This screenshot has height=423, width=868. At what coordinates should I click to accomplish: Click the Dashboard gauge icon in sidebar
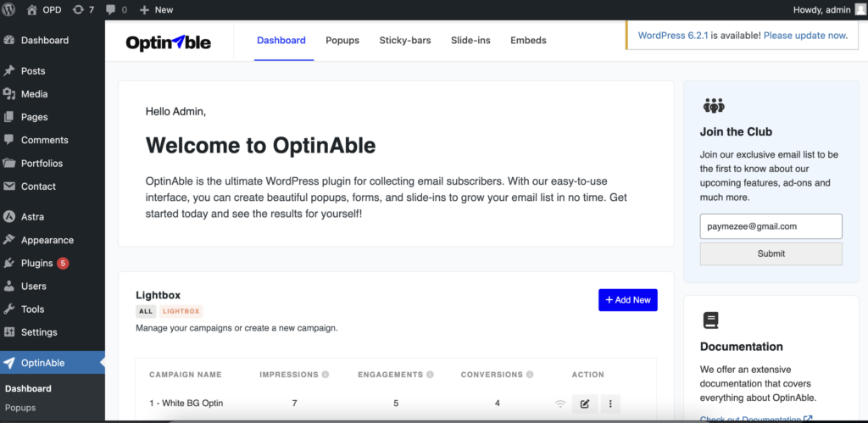pyautogui.click(x=8, y=40)
